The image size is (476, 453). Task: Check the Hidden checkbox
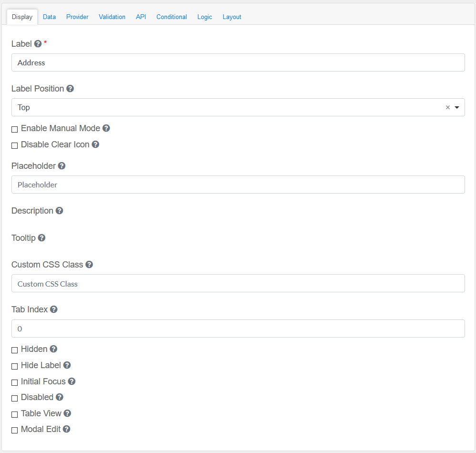click(x=15, y=350)
